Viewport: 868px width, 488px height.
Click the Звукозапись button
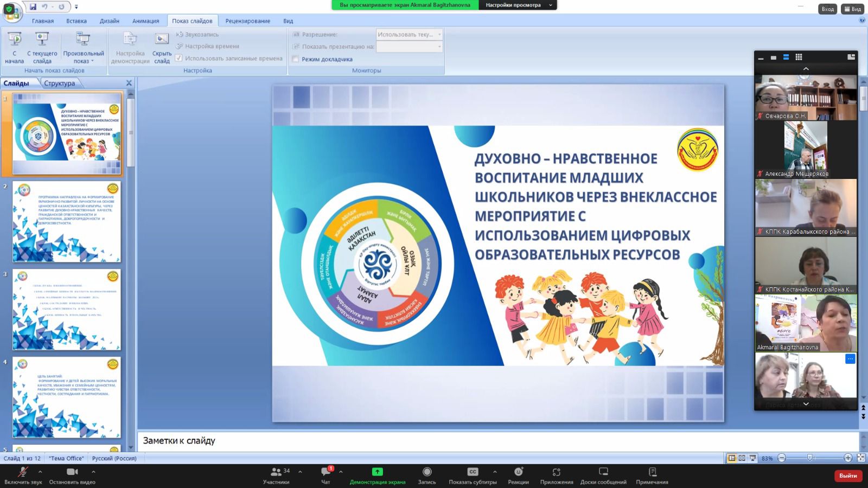(197, 34)
